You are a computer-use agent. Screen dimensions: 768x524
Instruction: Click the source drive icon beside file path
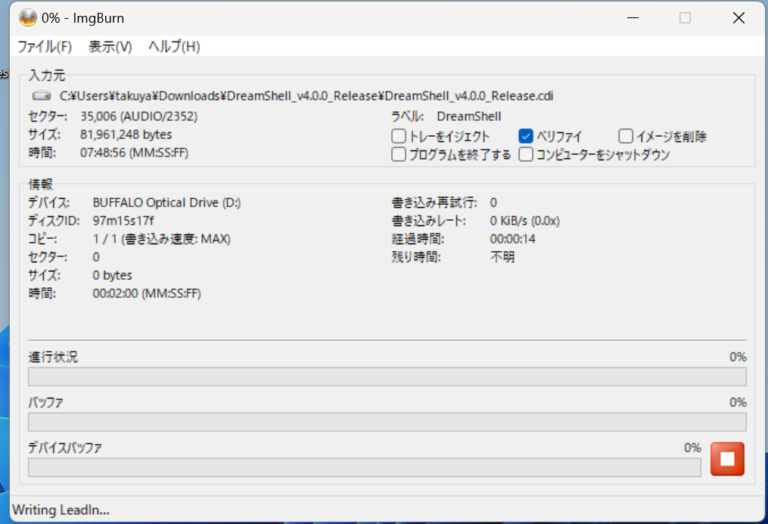[41, 96]
